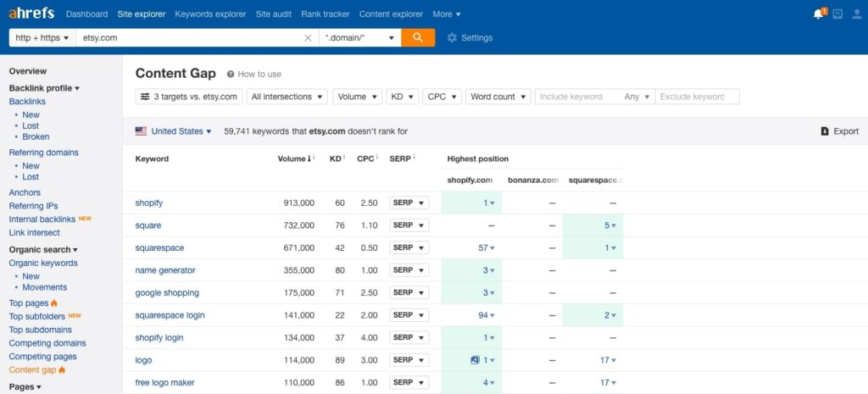
Task: Collapse the Organic search section
Action: [43, 250]
